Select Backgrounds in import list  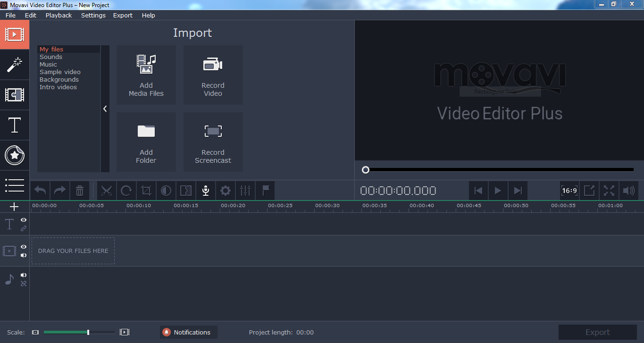click(x=68, y=79)
